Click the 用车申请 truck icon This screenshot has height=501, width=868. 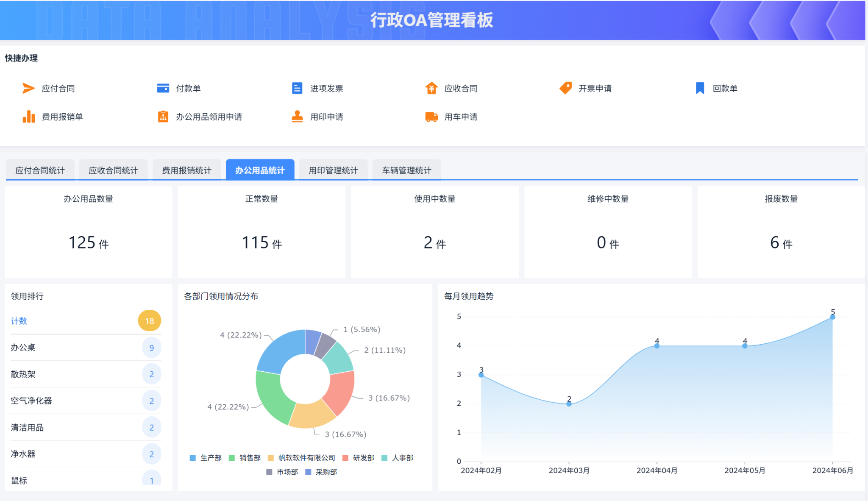431,117
